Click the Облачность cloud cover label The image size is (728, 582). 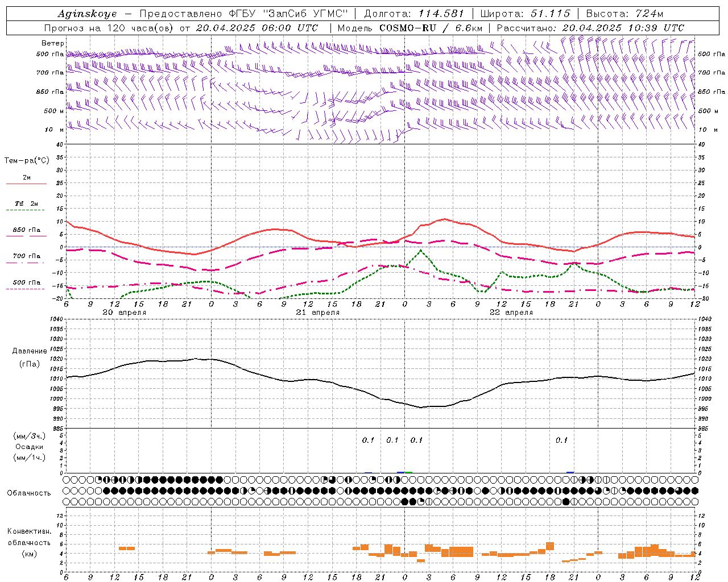click(29, 493)
